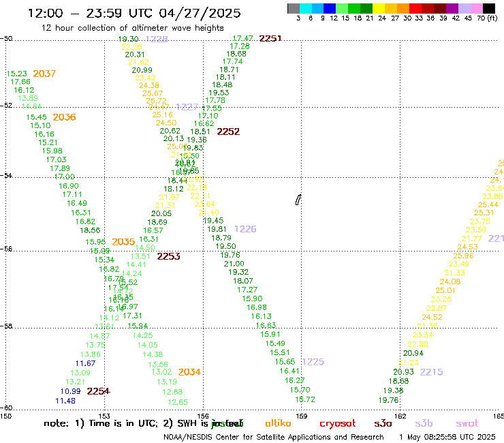The image size is (504, 443).
Task: Click the wave height value 16.41
Action: (x=289, y=371)
